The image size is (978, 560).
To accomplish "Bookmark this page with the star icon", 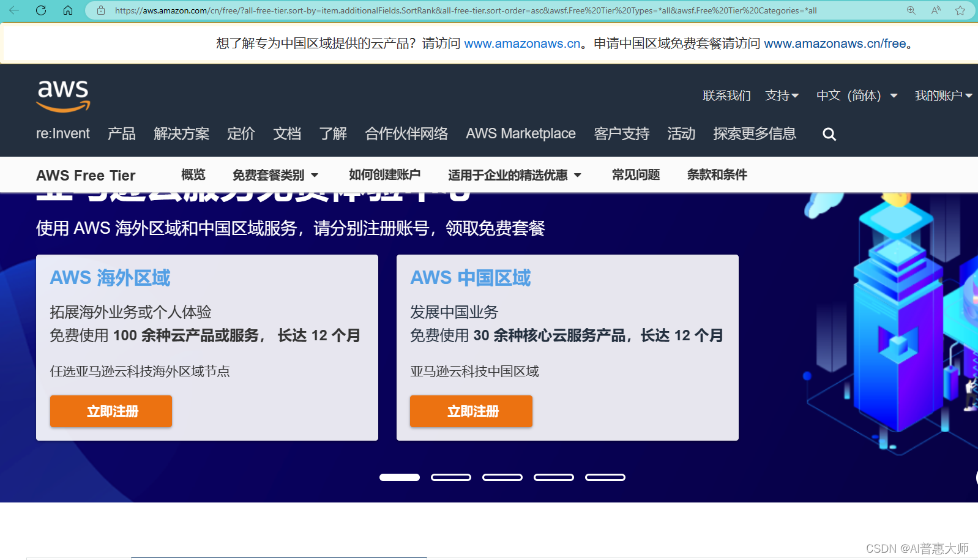I will click(x=960, y=10).
